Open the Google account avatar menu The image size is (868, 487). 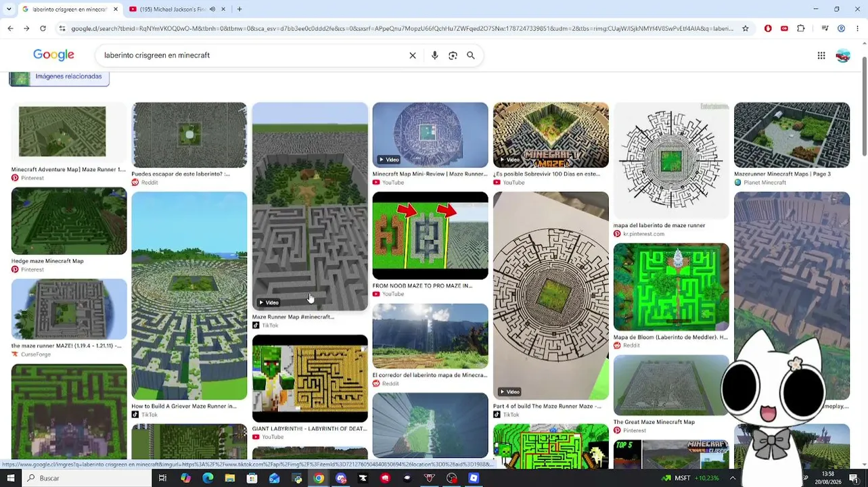pyautogui.click(x=843, y=55)
